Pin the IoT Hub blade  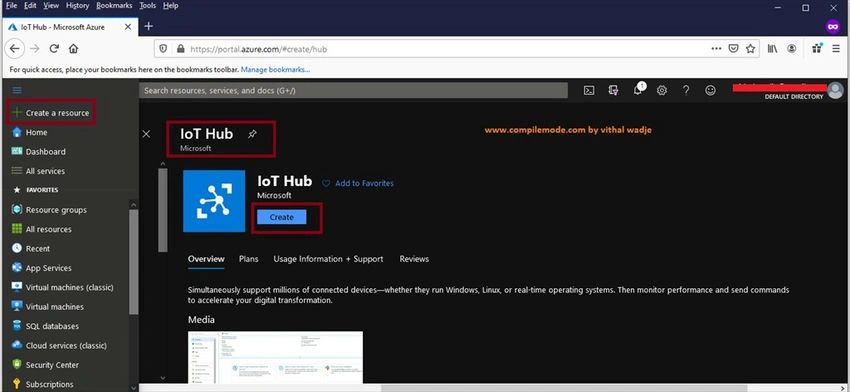coord(252,134)
